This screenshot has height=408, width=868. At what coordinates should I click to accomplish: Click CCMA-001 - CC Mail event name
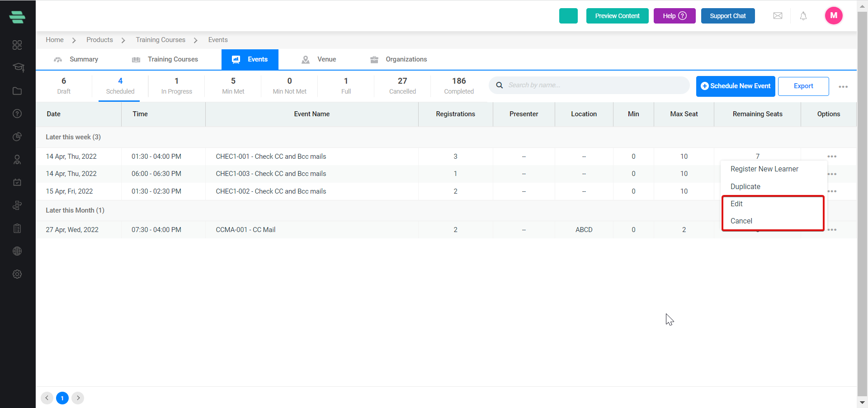point(245,230)
